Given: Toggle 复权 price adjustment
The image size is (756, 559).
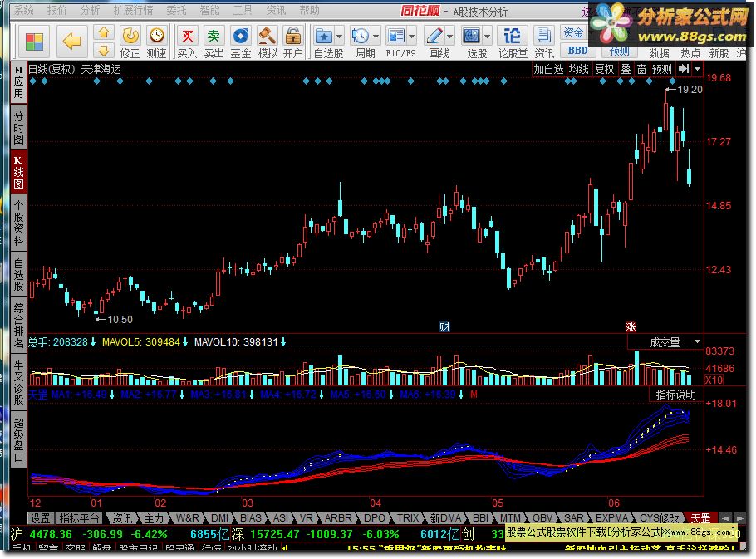Looking at the screenshot, I should coord(604,70).
